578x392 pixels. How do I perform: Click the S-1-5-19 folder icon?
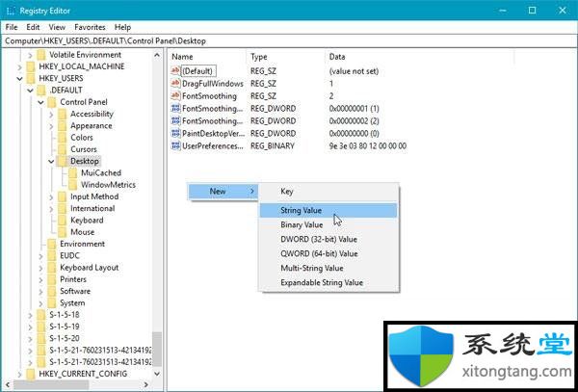coord(41,327)
